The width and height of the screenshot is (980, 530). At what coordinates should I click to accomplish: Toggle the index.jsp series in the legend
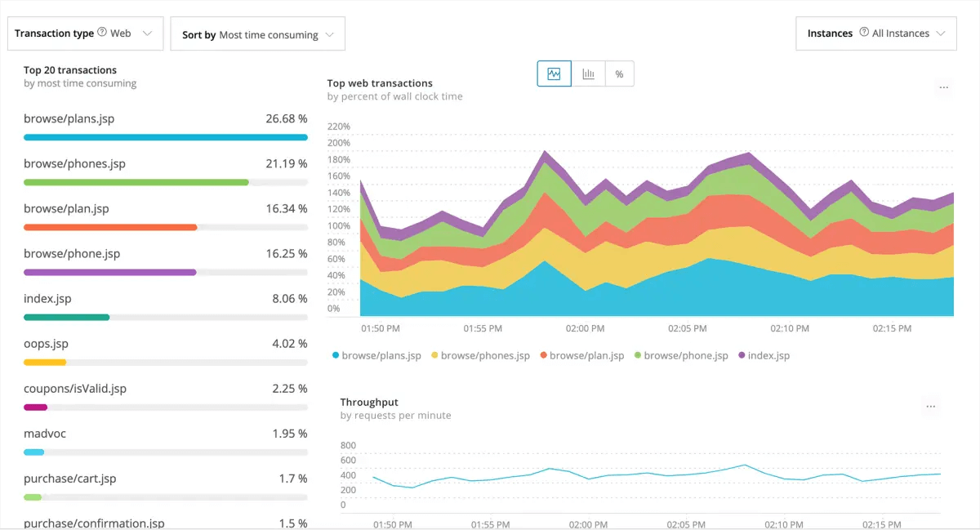point(764,355)
